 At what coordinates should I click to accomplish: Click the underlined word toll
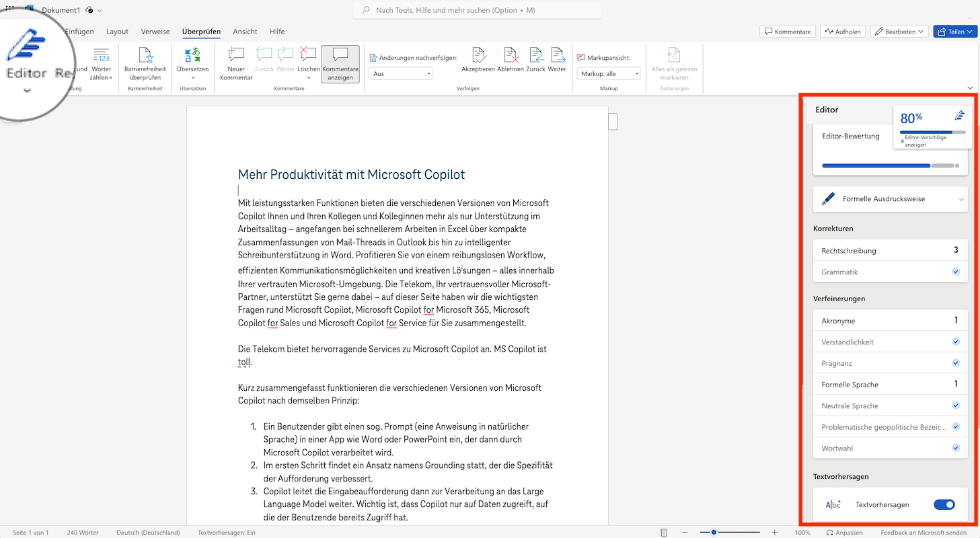[244, 362]
